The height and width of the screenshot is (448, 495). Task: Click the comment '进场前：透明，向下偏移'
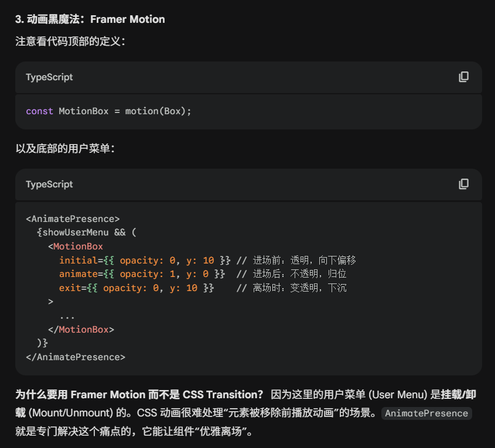tap(305, 260)
